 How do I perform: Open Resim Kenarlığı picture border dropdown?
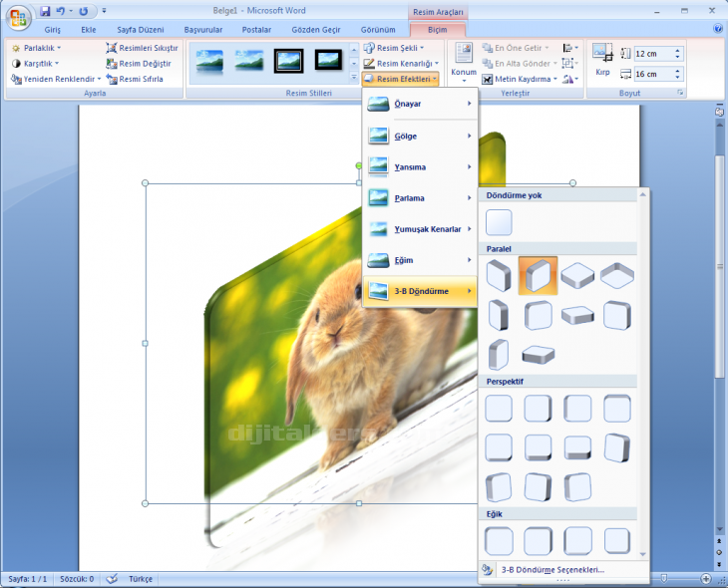click(x=401, y=64)
